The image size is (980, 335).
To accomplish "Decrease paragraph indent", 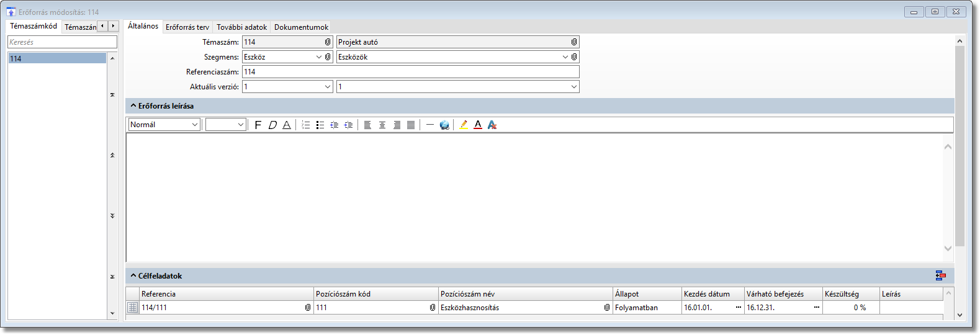I will (x=335, y=125).
